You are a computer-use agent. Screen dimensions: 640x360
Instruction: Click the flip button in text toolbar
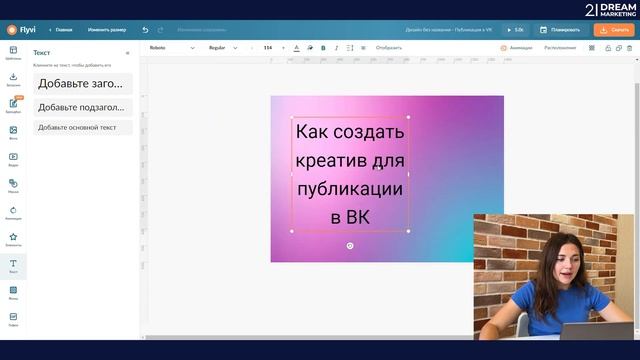coord(389,48)
